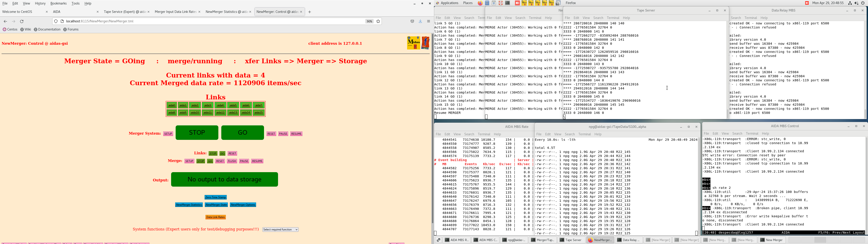Screen dimensions: 868x244
Task: Open the 90% zoom level indicator
Action: coord(369,21)
